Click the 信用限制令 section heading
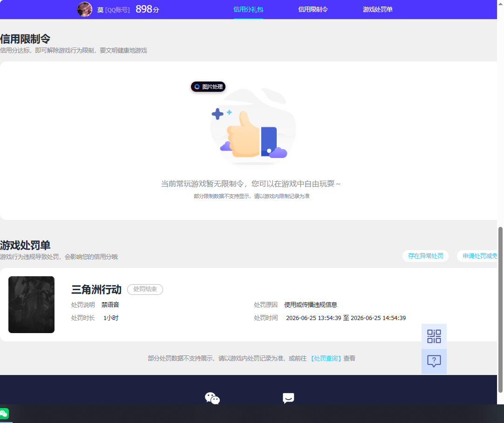This screenshot has width=504, height=423. [x=25, y=39]
